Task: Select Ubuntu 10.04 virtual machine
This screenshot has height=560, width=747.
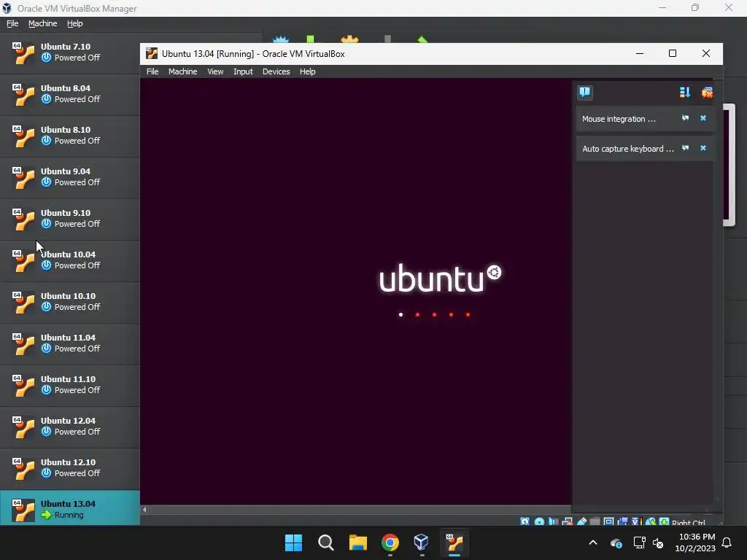Action: 69,261
